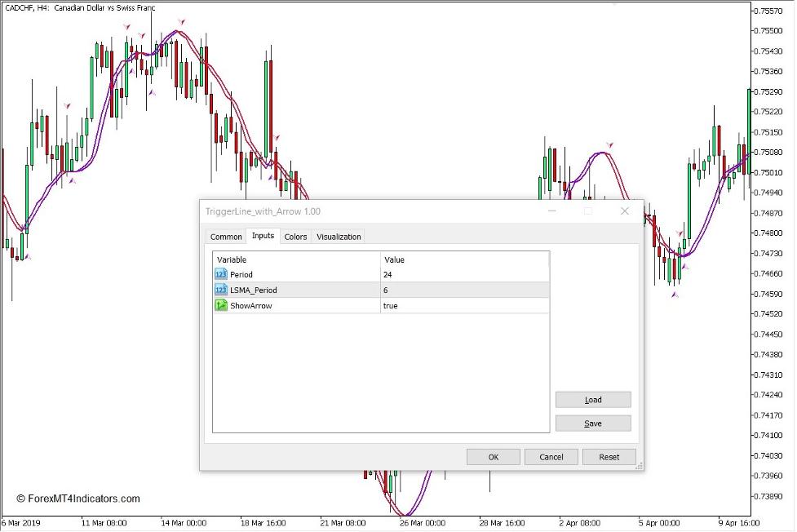797x532 pixels.
Task: Save the current input settings
Action: [x=593, y=423]
